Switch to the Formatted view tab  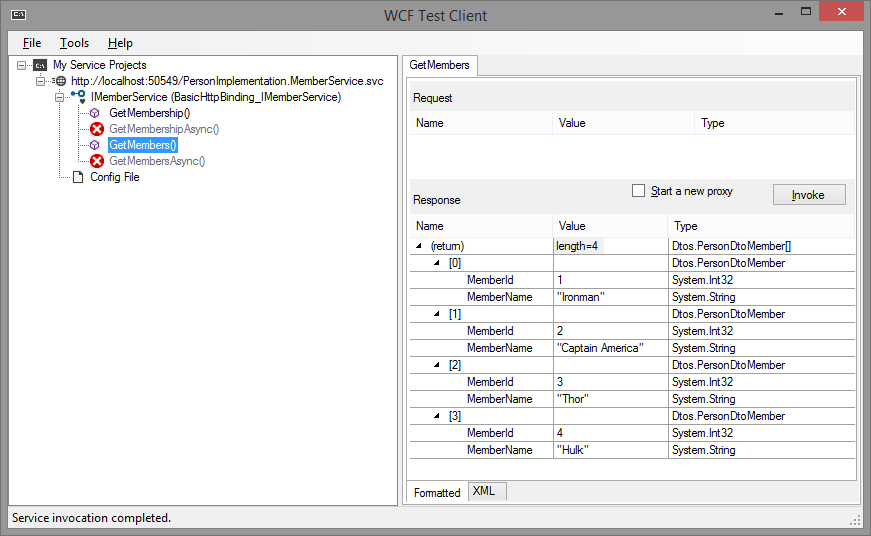[x=437, y=493]
